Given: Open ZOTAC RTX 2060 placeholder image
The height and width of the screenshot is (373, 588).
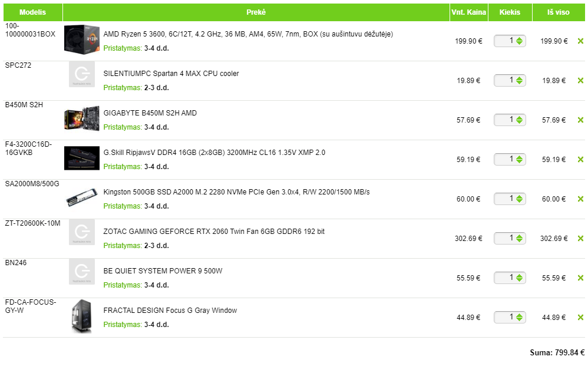Looking at the screenshot, I should pos(82,232).
